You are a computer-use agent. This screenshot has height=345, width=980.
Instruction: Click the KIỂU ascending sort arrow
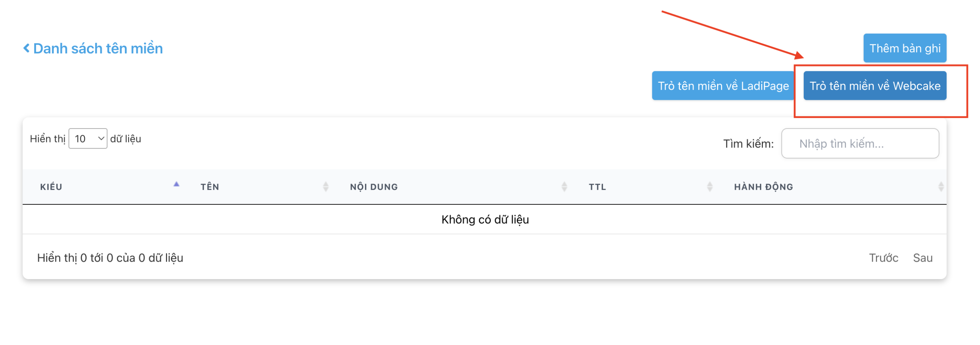176,184
